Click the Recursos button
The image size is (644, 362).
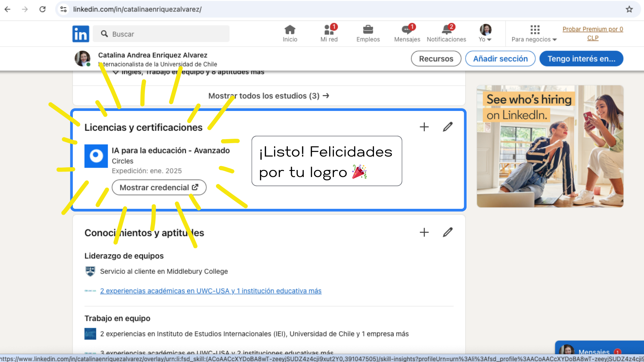coord(436,59)
